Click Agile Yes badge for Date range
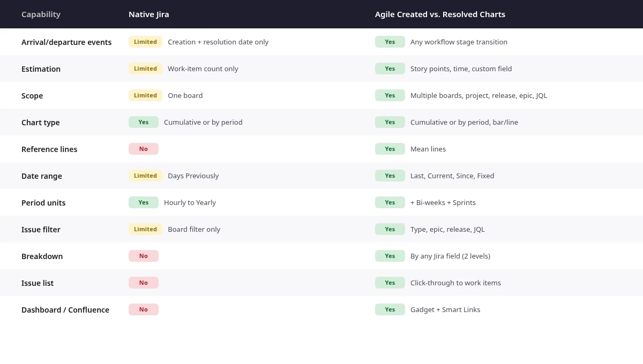This screenshot has width=643, height=364. (390, 176)
